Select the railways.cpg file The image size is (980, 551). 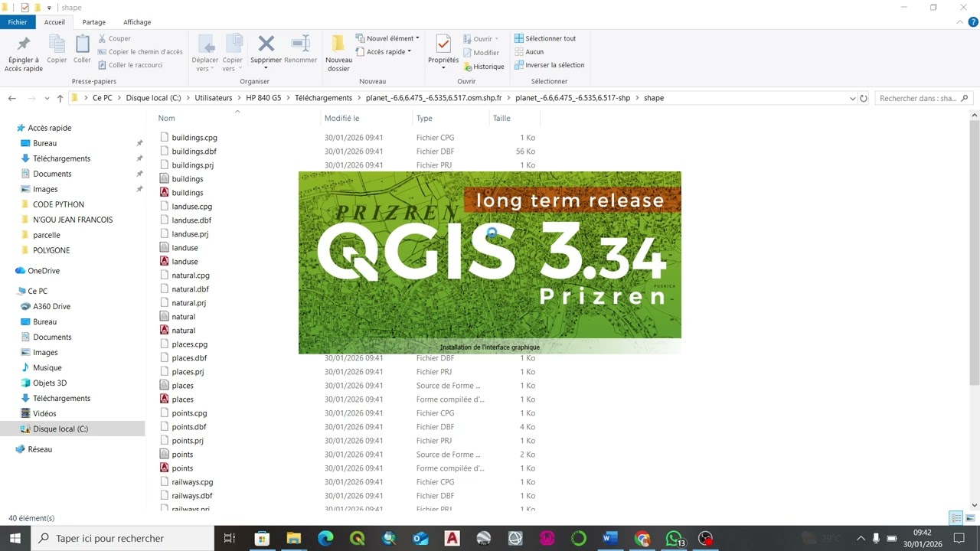[x=192, y=482]
